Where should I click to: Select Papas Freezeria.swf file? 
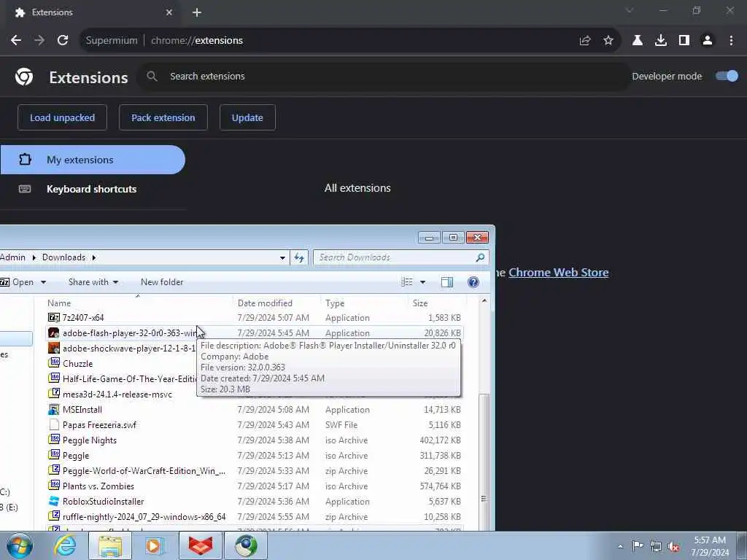pyautogui.click(x=255, y=425)
